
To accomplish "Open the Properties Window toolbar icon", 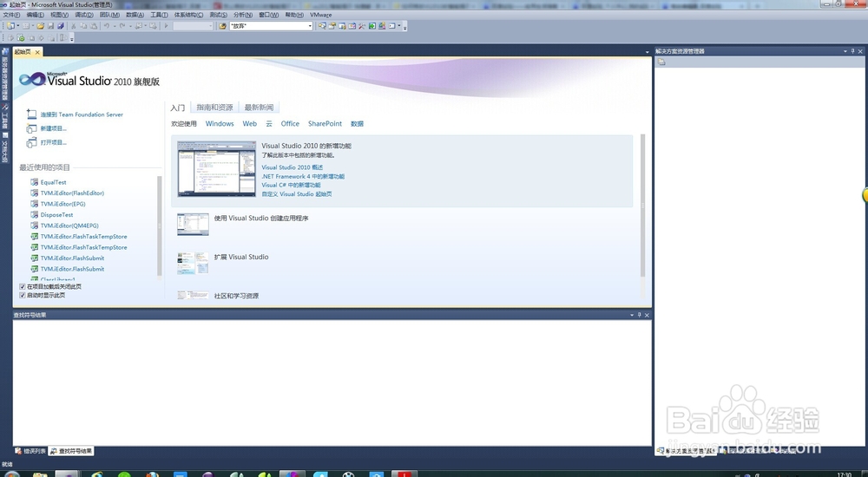I will click(332, 26).
